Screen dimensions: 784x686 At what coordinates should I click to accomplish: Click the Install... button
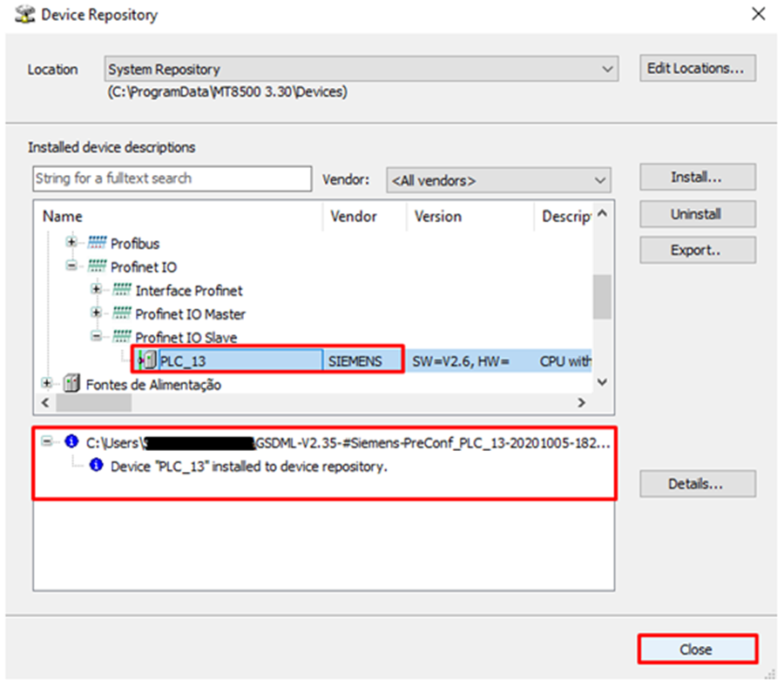[697, 178]
